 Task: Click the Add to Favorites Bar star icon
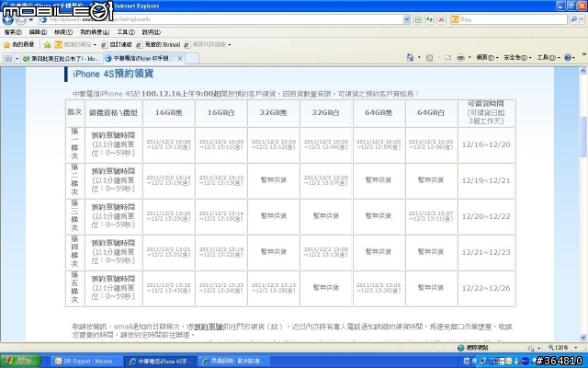47,45
